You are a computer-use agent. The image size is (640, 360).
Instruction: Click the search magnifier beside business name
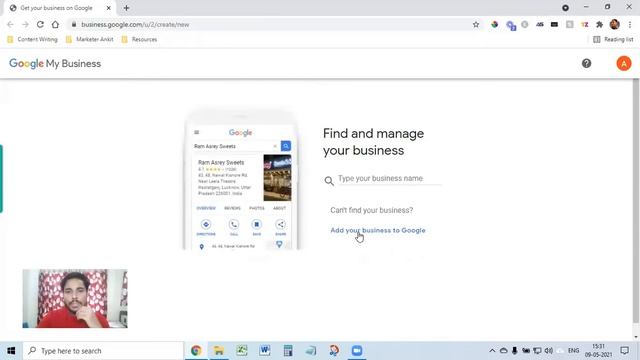(x=329, y=181)
